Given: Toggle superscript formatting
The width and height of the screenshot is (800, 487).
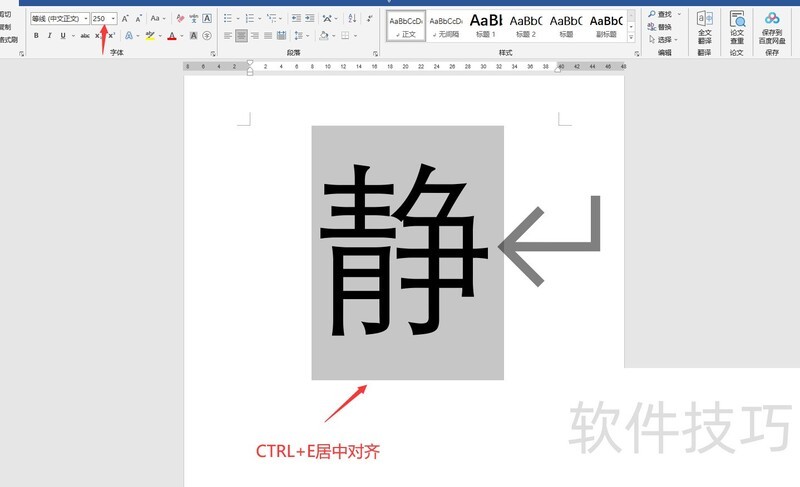Looking at the screenshot, I should [x=111, y=36].
